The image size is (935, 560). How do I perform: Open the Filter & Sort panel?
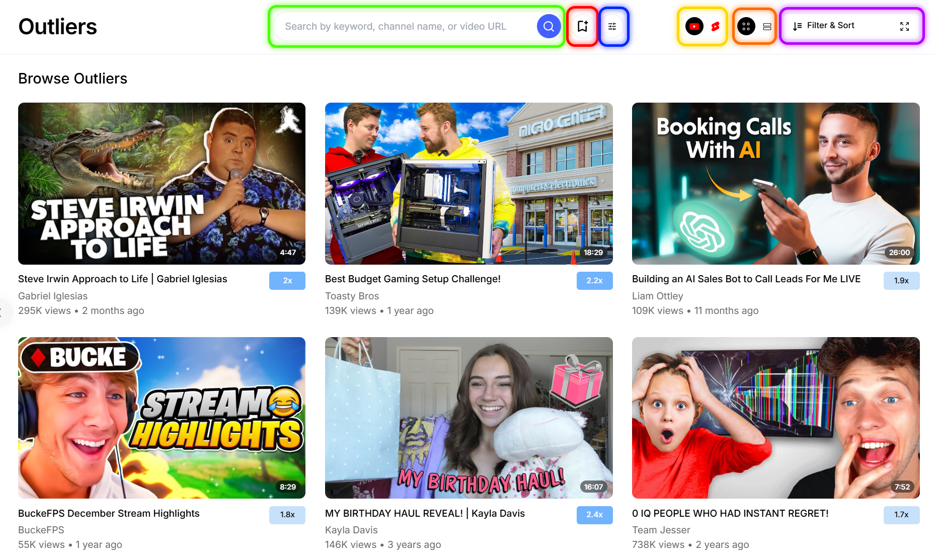[851, 26]
